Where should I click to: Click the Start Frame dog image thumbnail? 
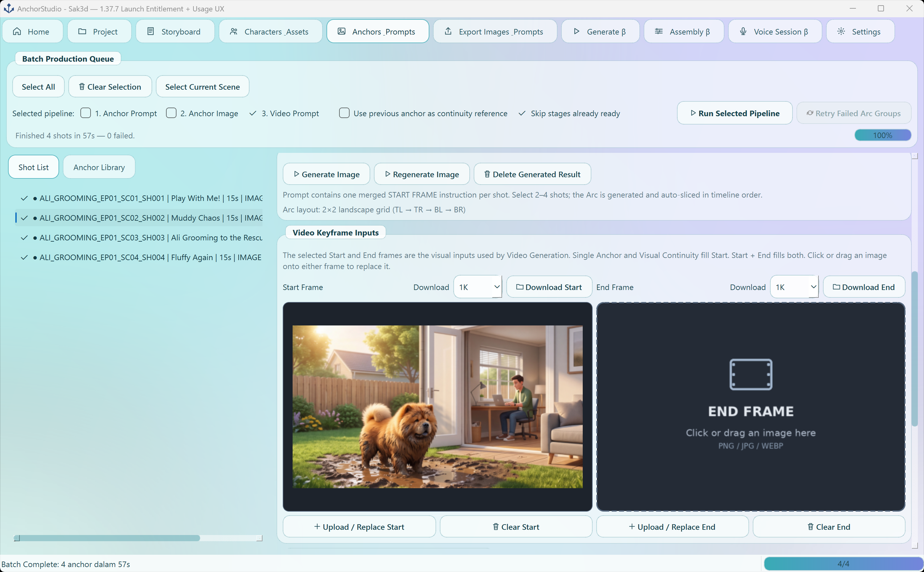point(437,407)
